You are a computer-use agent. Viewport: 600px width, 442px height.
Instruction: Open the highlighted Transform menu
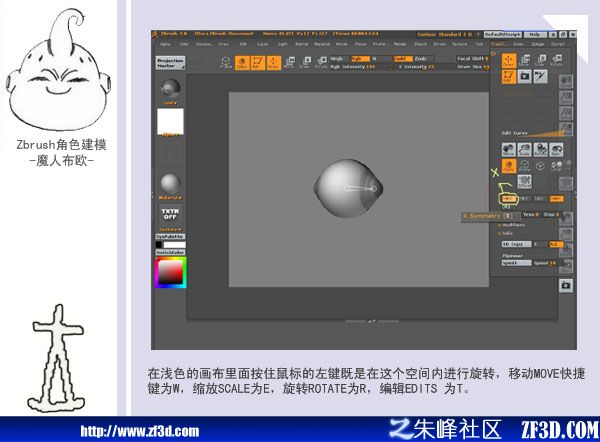[x=497, y=44]
